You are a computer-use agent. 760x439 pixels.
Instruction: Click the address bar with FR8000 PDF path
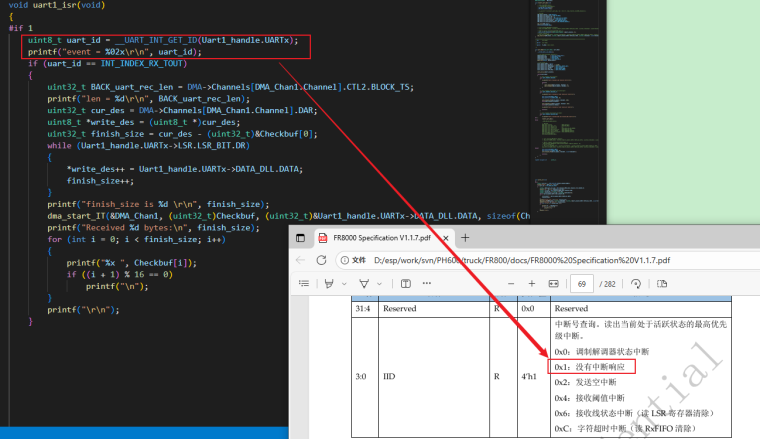[540, 260]
